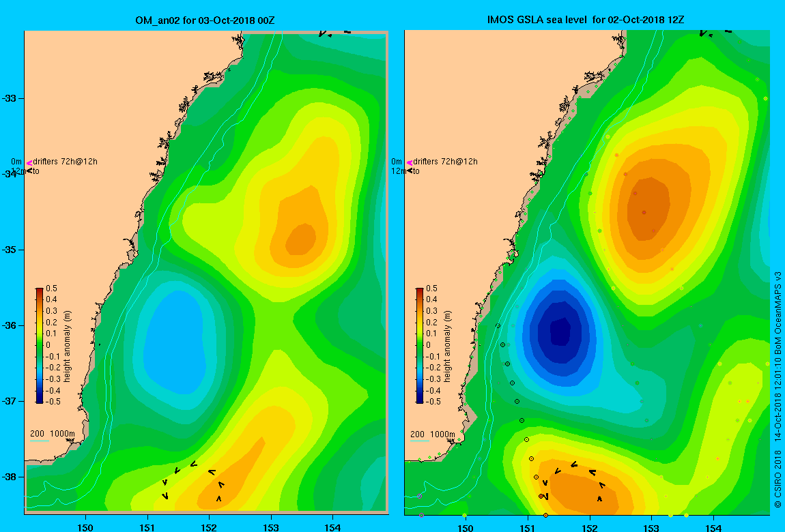
Task: Click the 152 longitude label under right map
Action: tap(590, 527)
